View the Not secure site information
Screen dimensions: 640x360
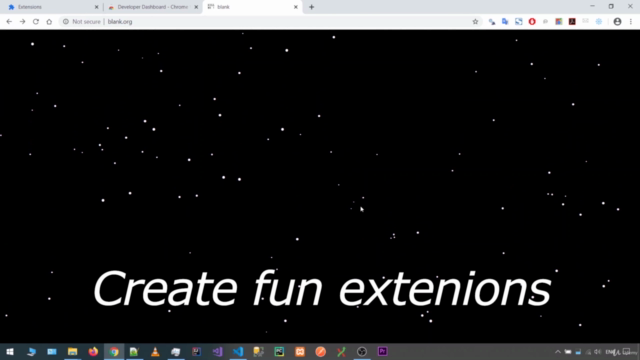[82, 22]
